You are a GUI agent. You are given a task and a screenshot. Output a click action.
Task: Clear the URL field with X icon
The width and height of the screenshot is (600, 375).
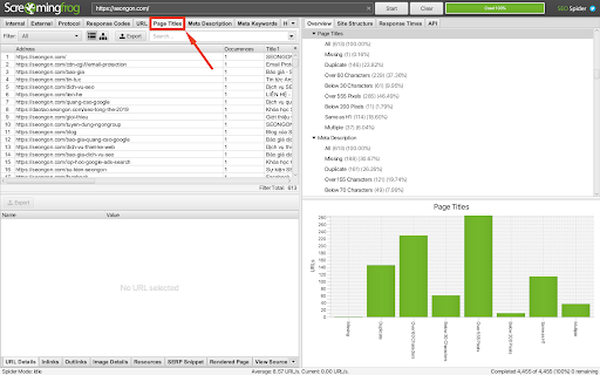click(x=368, y=8)
